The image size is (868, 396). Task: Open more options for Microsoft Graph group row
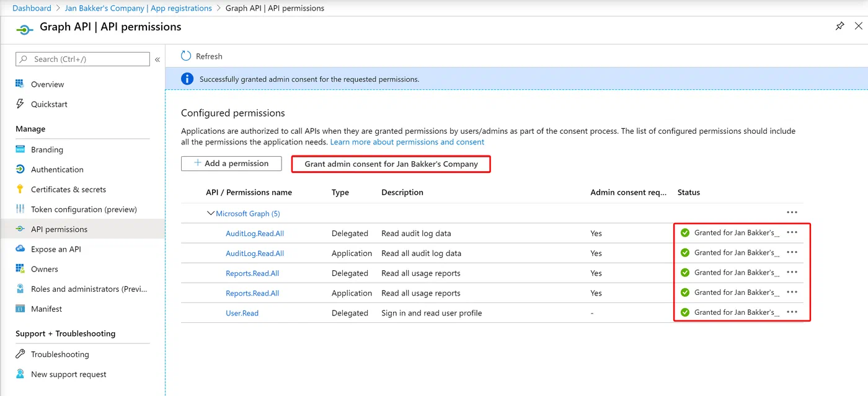coord(792,213)
